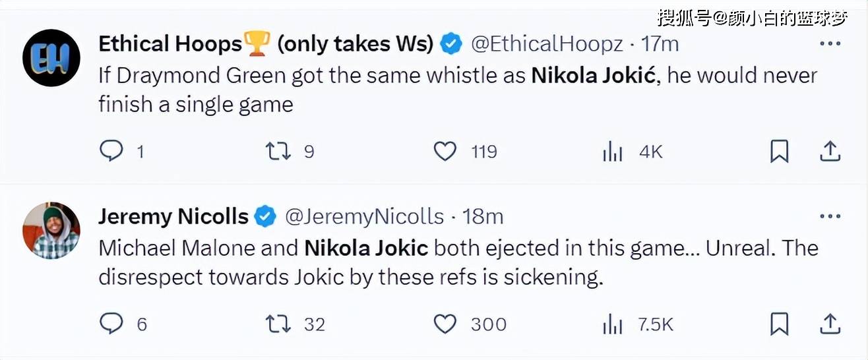
Task: Open more options on Ethical Hoops tweet
Action: pos(830,44)
